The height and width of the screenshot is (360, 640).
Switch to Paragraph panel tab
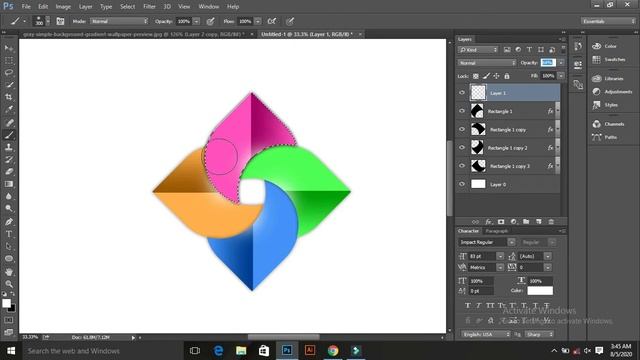point(496,231)
